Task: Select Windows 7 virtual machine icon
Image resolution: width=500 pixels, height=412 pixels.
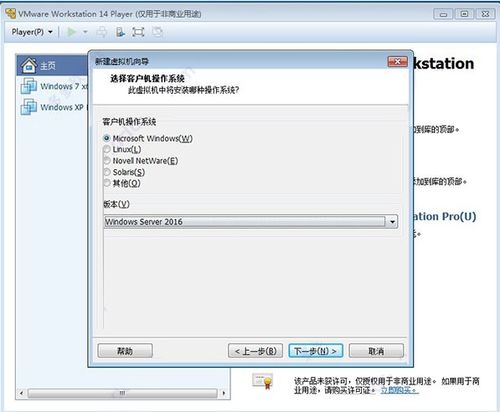Action: (x=29, y=86)
